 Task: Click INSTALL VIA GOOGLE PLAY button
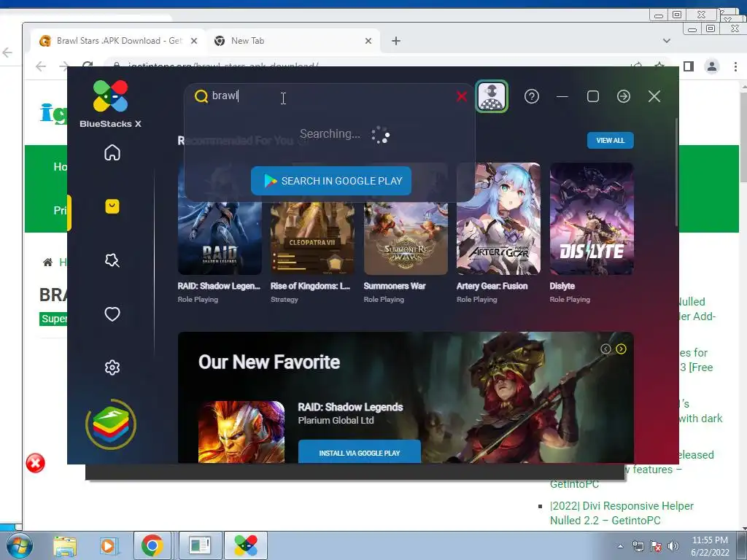pyautogui.click(x=359, y=452)
